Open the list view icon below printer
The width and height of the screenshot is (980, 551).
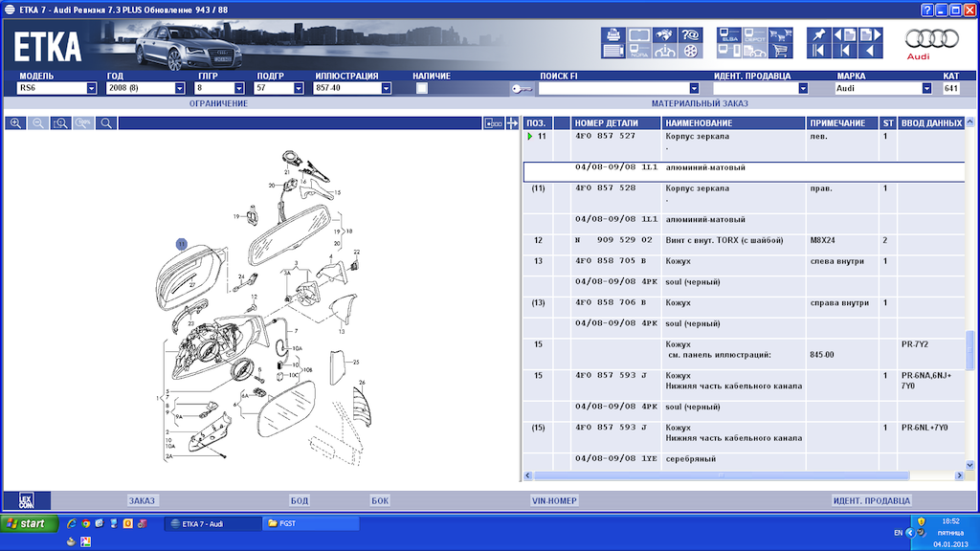click(613, 51)
